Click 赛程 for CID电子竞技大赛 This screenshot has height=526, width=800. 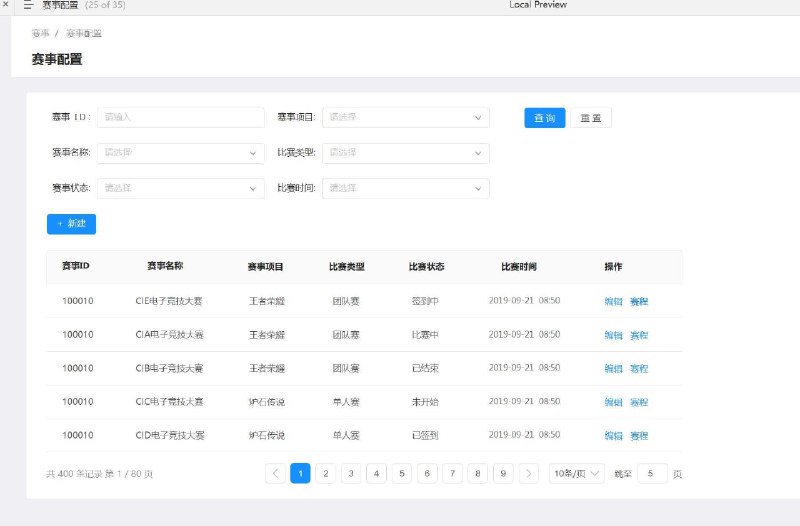point(639,436)
